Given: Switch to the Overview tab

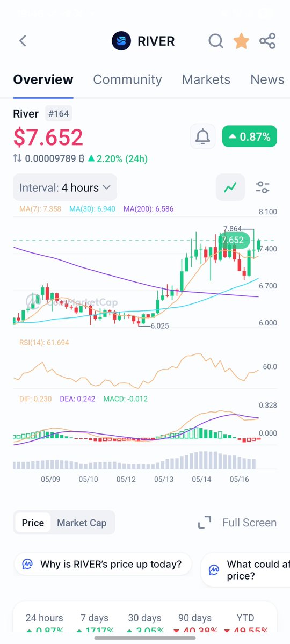Looking at the screenshot, I should [43, 79].
